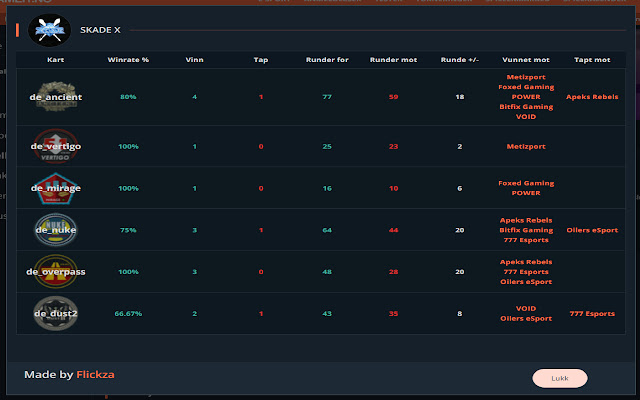This screenshot has height=400, width=640.
Task: Select the de_nuke map icon
Action: 56,230
